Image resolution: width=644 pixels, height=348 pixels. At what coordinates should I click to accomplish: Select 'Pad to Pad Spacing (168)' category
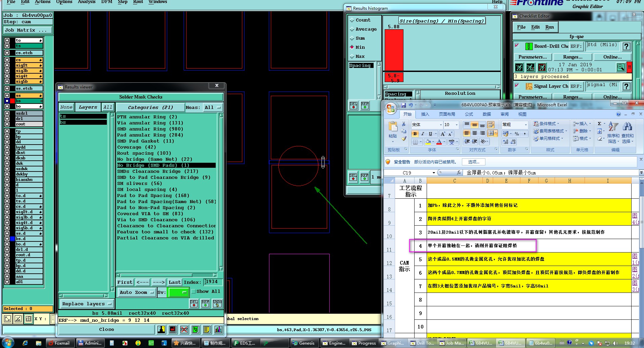[153, 195]
